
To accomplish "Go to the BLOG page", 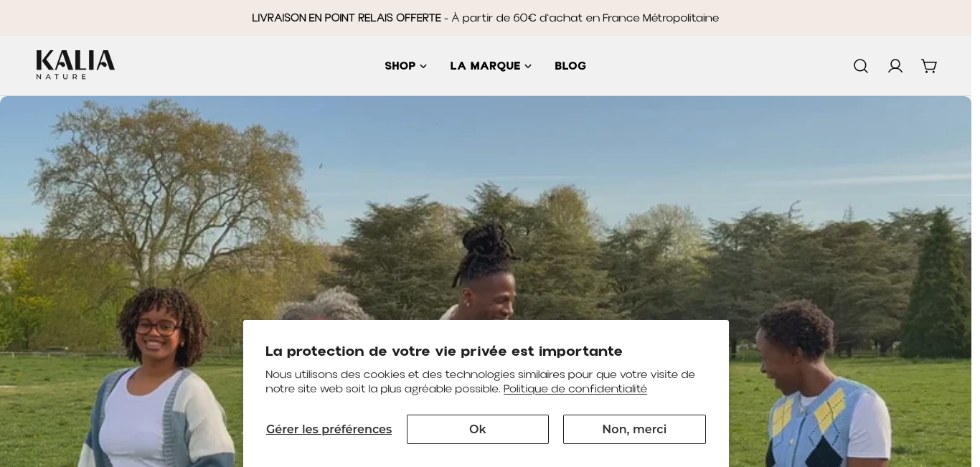I will (570, 66).
